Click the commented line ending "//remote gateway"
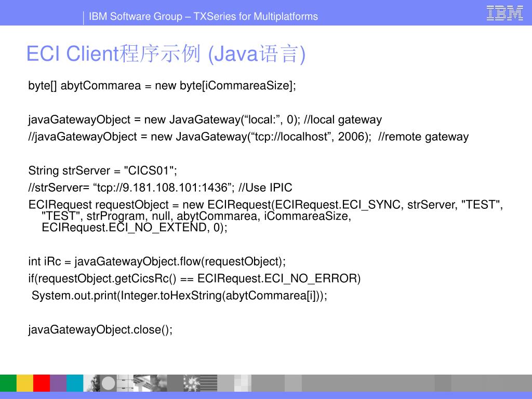This screenshot has width=532, height=399. tap(248, 137)
